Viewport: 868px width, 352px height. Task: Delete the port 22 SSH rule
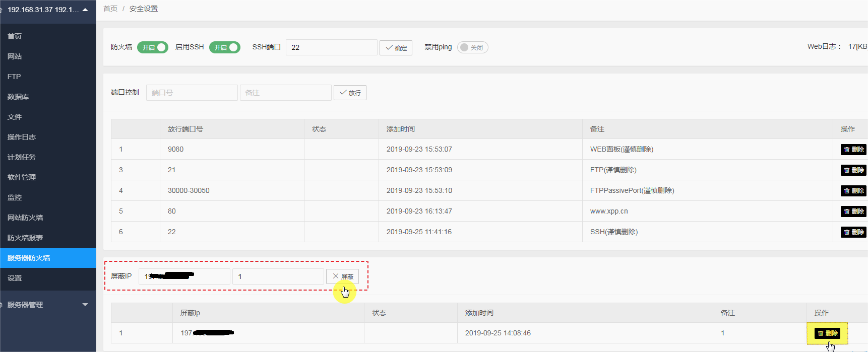(853, 232)
